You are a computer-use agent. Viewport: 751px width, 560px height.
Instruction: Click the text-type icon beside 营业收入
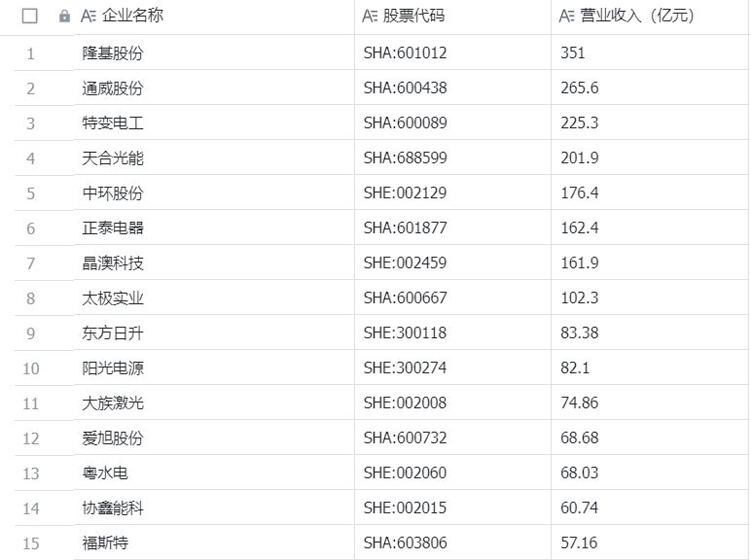pyautogui.click(x=567, y=17)
